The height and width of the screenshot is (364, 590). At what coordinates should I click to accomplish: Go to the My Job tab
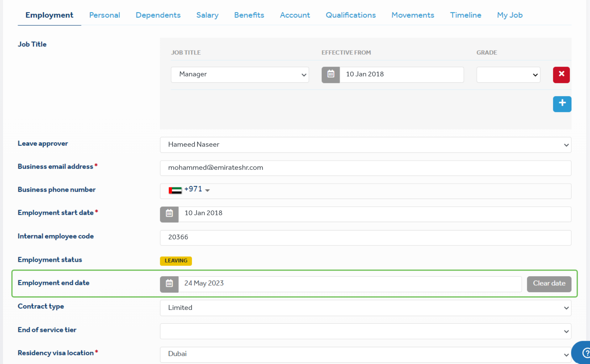[x=510, y=15]
